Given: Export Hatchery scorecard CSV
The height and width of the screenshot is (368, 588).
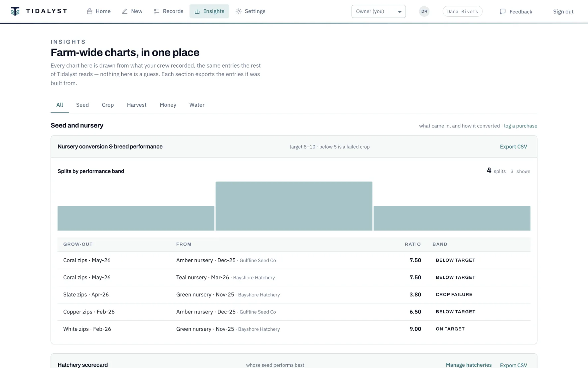Looking at the screenshot, I should pos(513,365).
